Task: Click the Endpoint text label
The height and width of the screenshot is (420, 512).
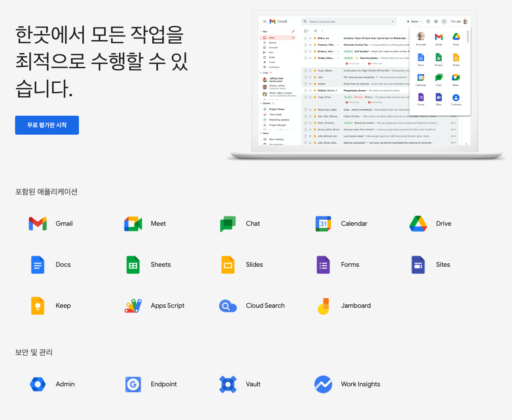Action: point(163,384)
